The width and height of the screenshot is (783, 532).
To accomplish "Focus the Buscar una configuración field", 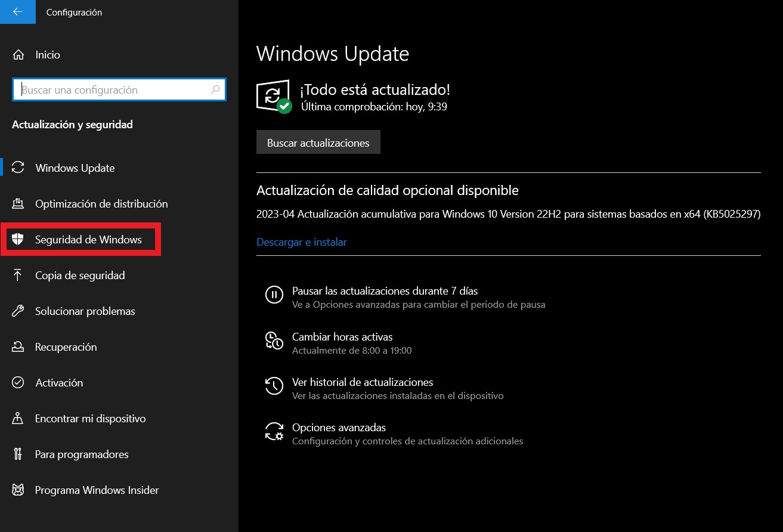I will pyautogui.click(x=119, y=90).
